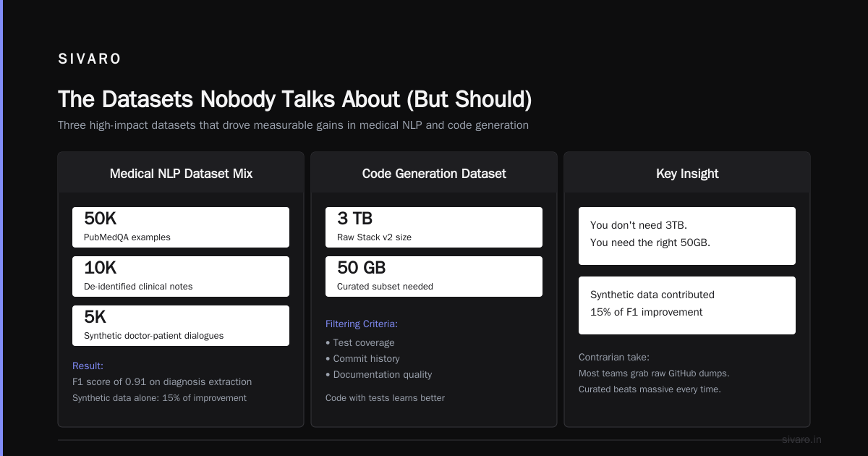Click the 'Medical NLP Dataset Mix' card header
868x456 pixels.
click(x=181, y=174)
